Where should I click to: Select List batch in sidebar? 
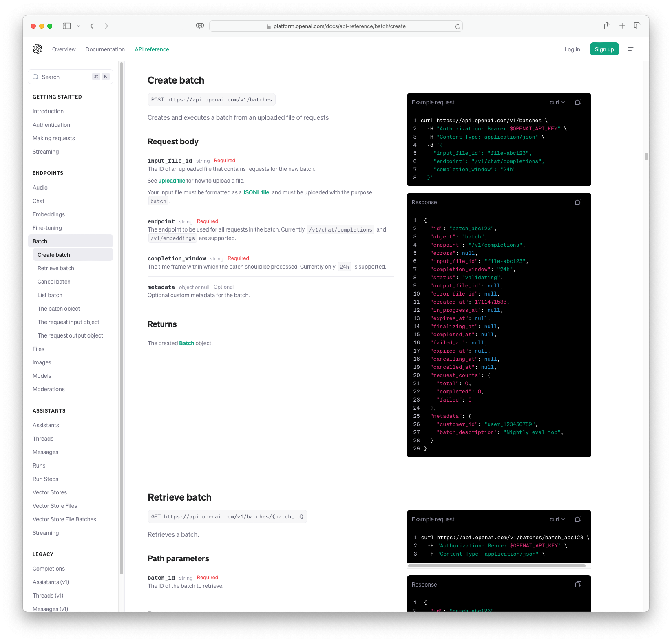(50, 295)
